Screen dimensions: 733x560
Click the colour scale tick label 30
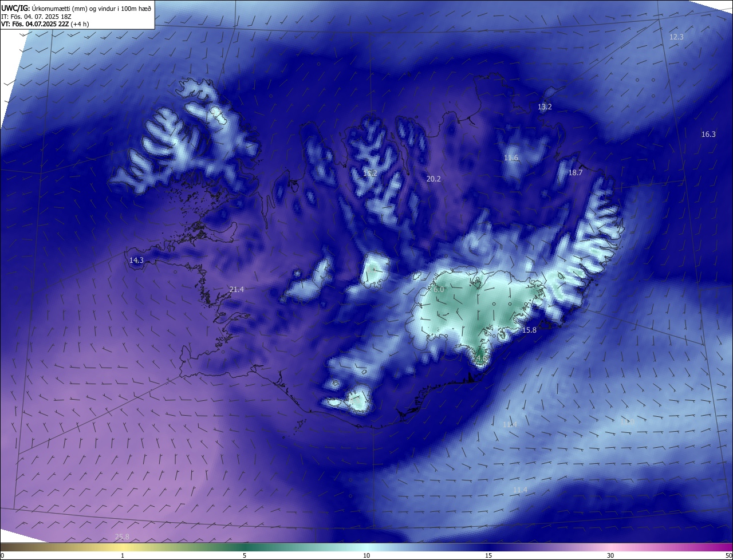(x=610, y=555)
